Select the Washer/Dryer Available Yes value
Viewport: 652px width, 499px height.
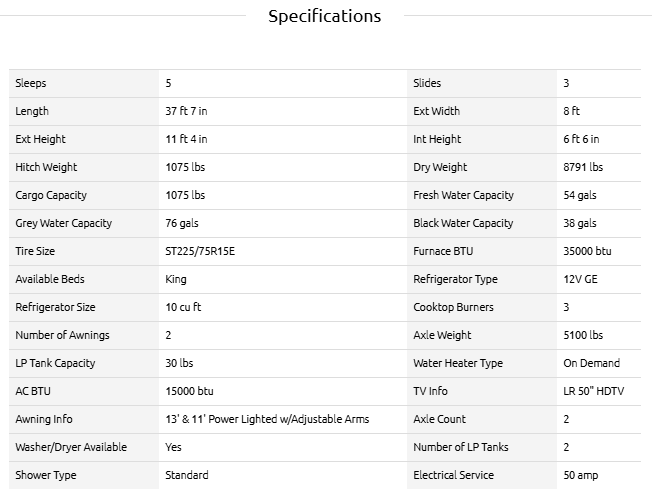click(x=173, y=447)
